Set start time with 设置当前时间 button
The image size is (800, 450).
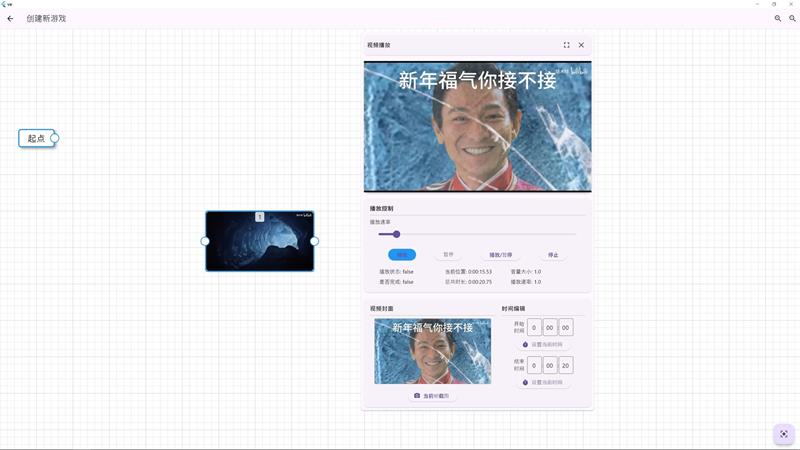[x=543, y=344]
